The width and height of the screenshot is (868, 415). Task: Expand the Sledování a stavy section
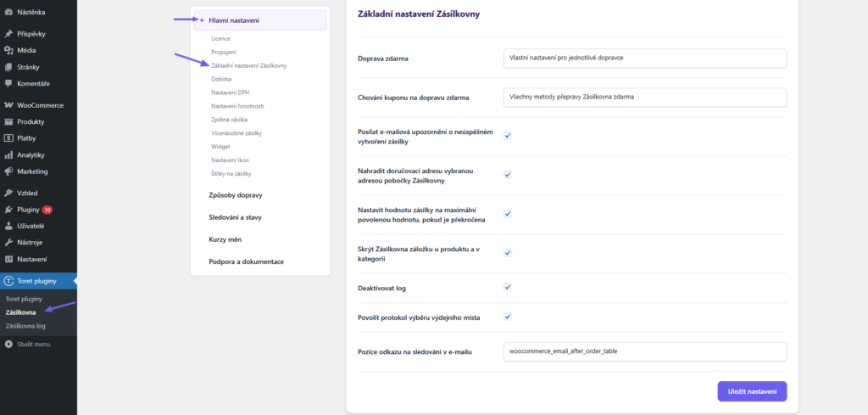pos(236,218)
